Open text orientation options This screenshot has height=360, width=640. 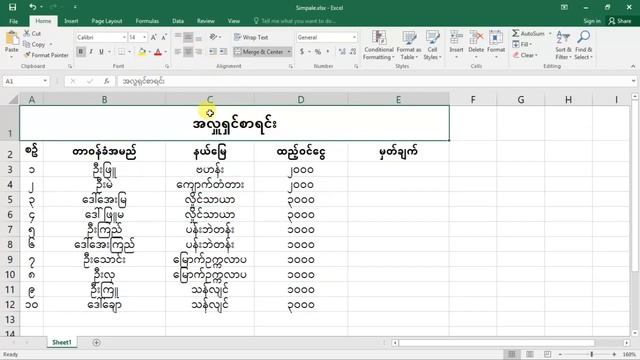tap(215, 37)
